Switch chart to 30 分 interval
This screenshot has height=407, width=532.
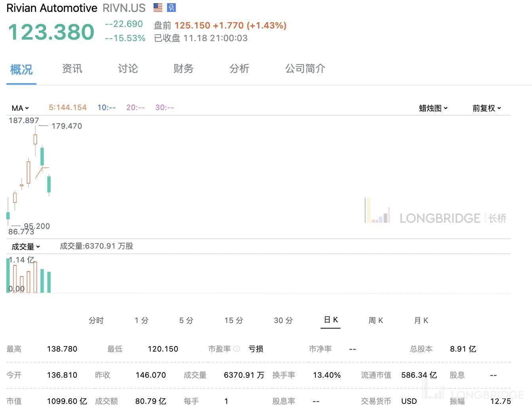283,320
